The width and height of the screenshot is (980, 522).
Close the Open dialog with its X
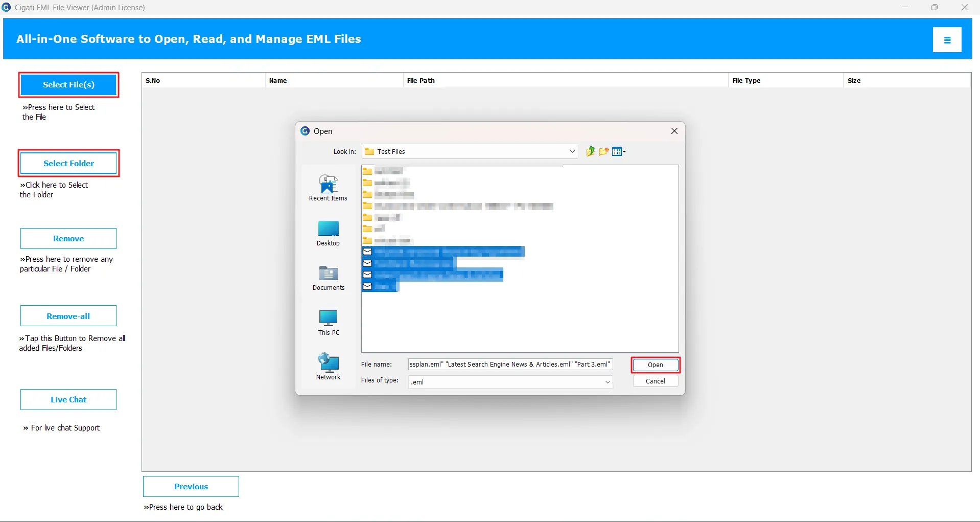pos(674,131)
